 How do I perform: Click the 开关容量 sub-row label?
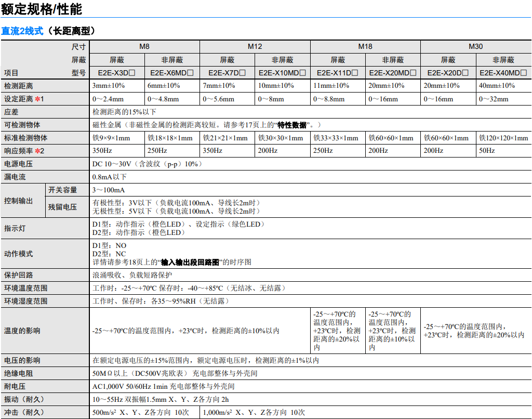tap(63, 190)
